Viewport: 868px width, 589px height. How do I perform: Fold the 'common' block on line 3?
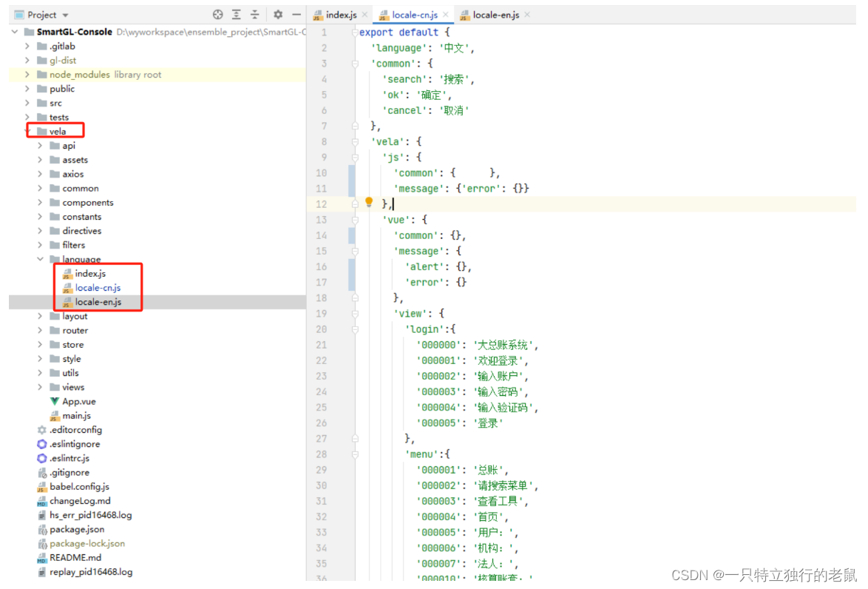[x=356, y=64]
